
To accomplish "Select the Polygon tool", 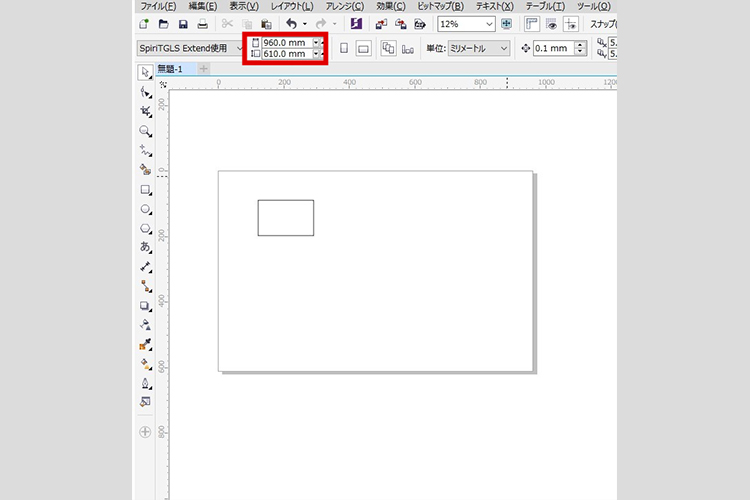I will pyautogui.click(x=145, y=229).
